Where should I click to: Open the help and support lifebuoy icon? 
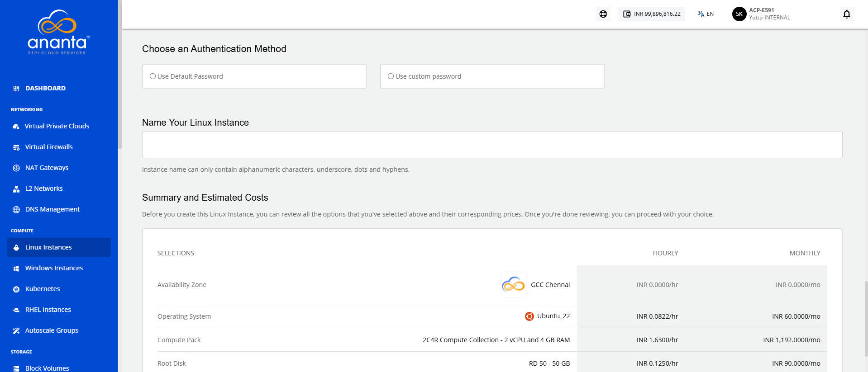[603, 14]
